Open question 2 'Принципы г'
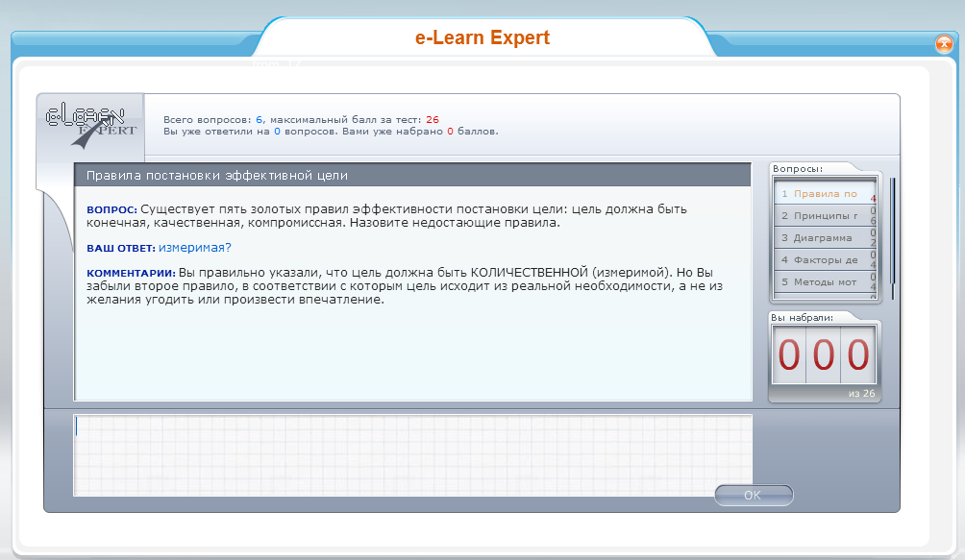Viewport: 965px width, 560px height. (825, 216)
